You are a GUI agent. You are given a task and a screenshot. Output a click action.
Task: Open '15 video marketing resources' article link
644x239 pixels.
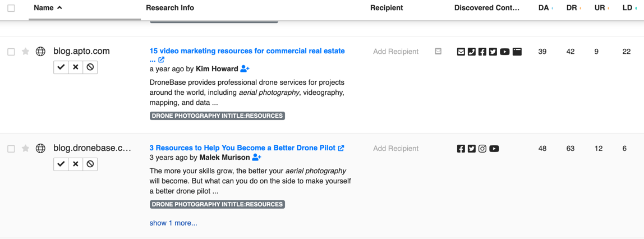pyautogui.click(x=247, y=51)
